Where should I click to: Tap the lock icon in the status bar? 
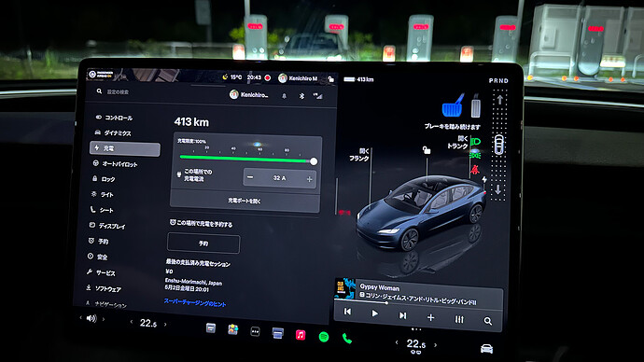330,78
